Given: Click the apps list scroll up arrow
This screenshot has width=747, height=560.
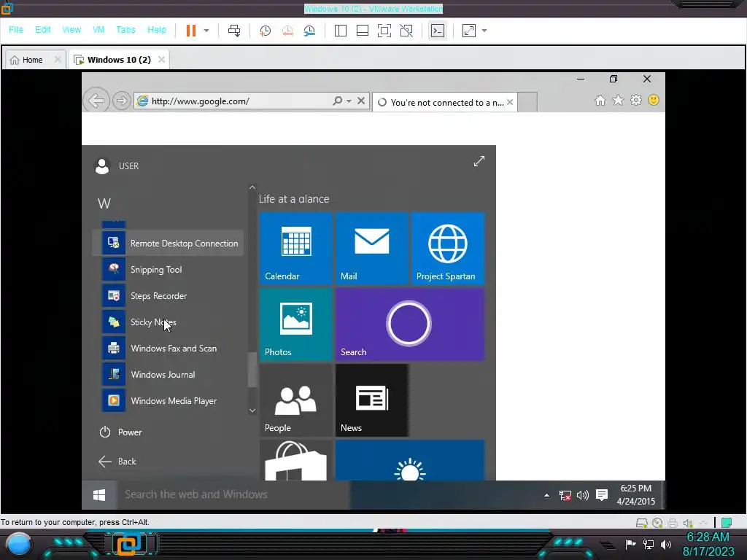Looking at the screenshot, I should [x=252, y=187].
